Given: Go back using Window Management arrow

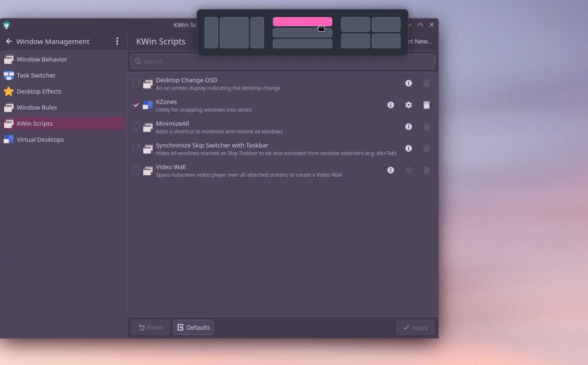Looking at the screenshot, I should [x=8, y=41].
